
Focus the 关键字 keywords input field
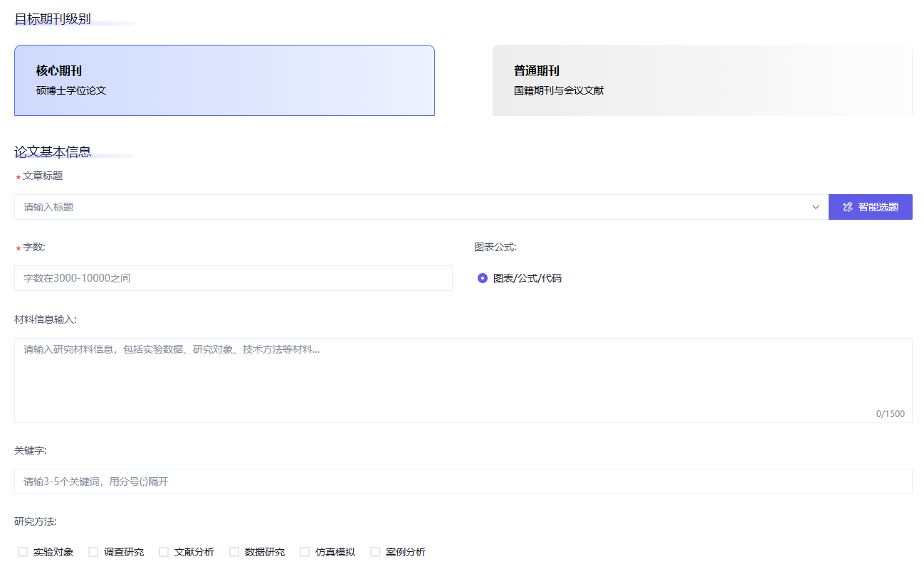[x=463, y=482]
